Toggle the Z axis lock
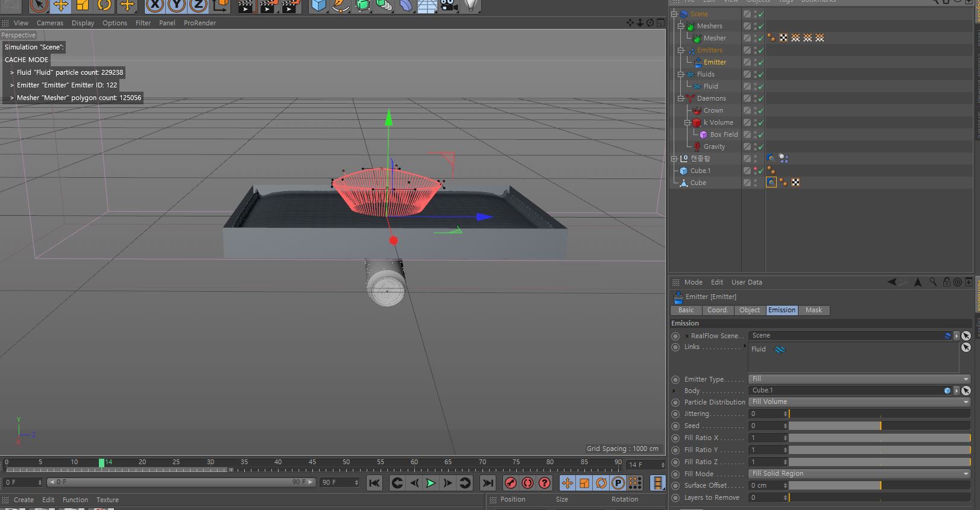The image size is (980, 510). click(x=198, y=5)
